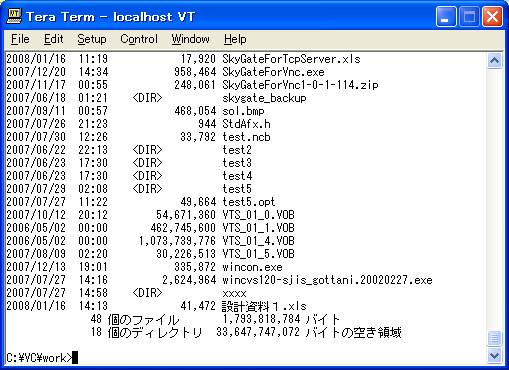Screen dimensions: 509x370
Task: Close the Tera Term window
Action: [x=493, y=16]
